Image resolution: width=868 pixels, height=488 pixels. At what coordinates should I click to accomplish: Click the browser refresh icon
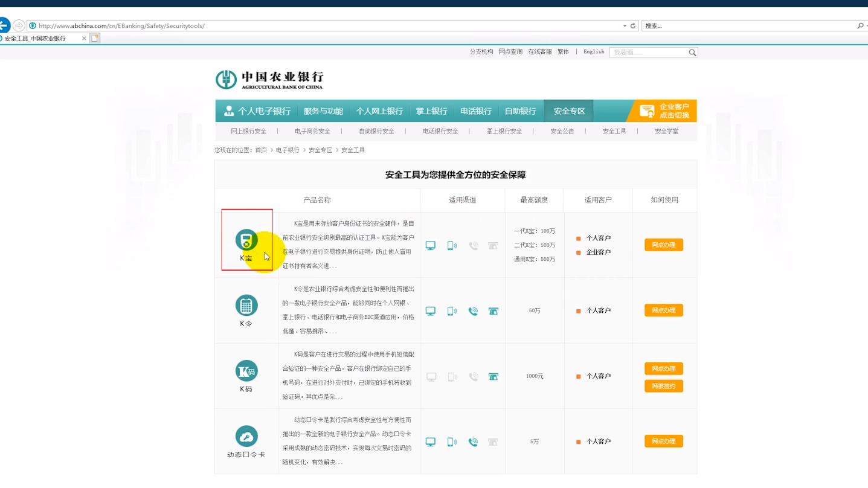(633, 26)
